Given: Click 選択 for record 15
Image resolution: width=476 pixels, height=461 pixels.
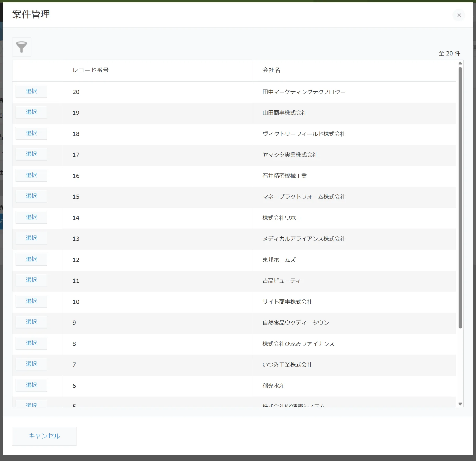Looking at the screenshot, I should pos(31,196).
